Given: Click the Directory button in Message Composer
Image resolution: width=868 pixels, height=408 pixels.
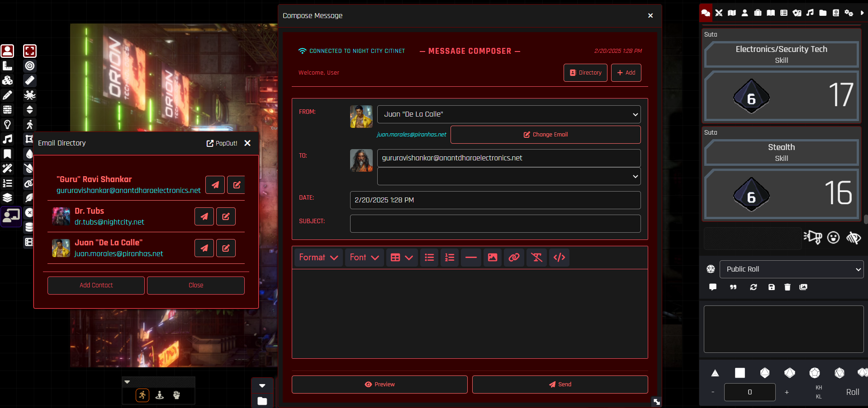Looking at the screenshot, I should [x=585, y=73].
